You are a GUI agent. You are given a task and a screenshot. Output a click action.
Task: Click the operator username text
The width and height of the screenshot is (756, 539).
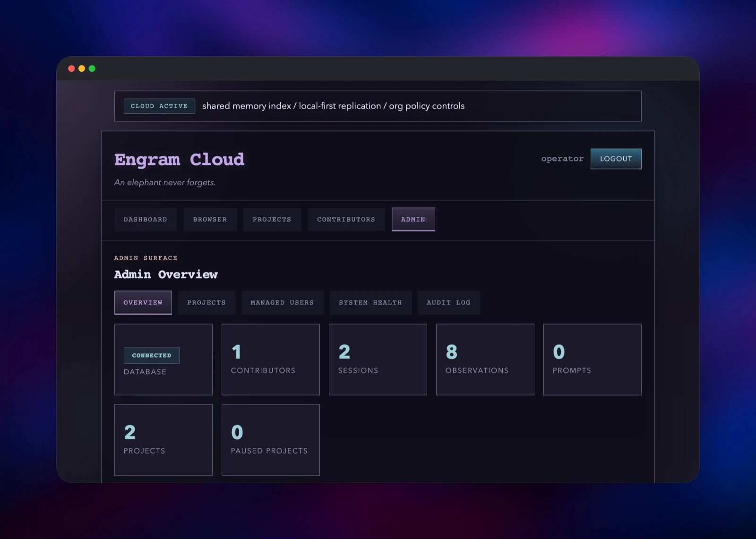pos(562,159)
